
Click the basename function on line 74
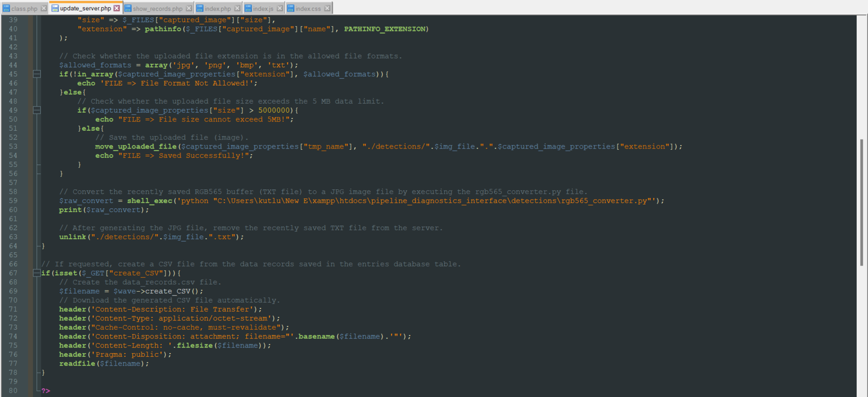pos(316,336)
